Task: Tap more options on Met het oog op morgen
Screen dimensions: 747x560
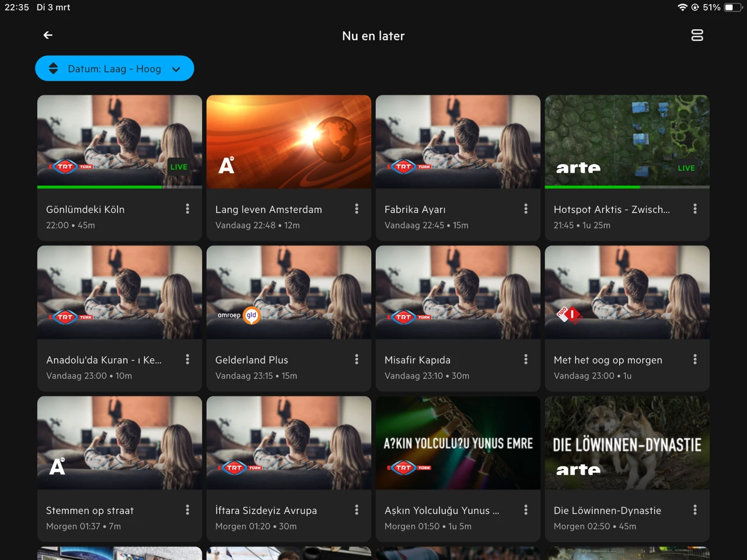Action: coord(694,359)
